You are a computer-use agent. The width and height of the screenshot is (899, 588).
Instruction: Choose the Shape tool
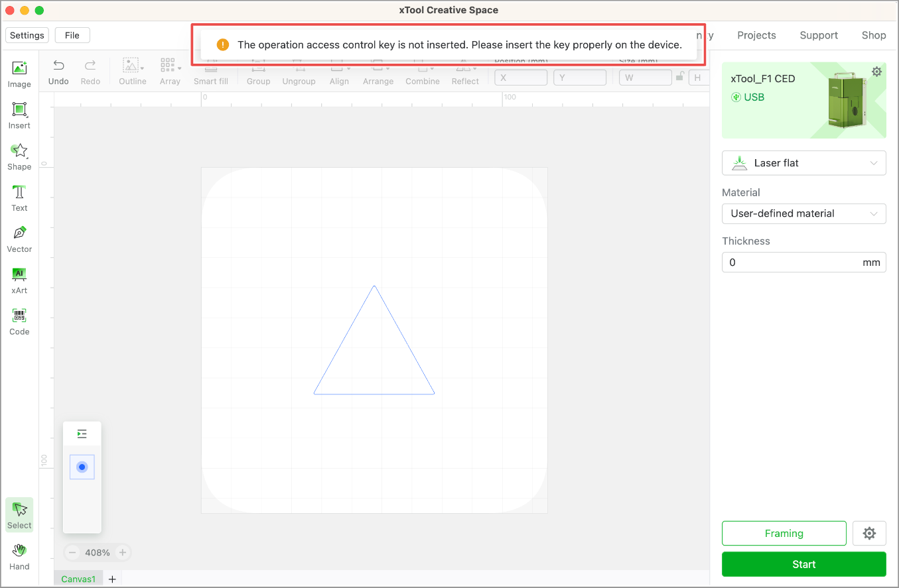[x=19, y=156]
